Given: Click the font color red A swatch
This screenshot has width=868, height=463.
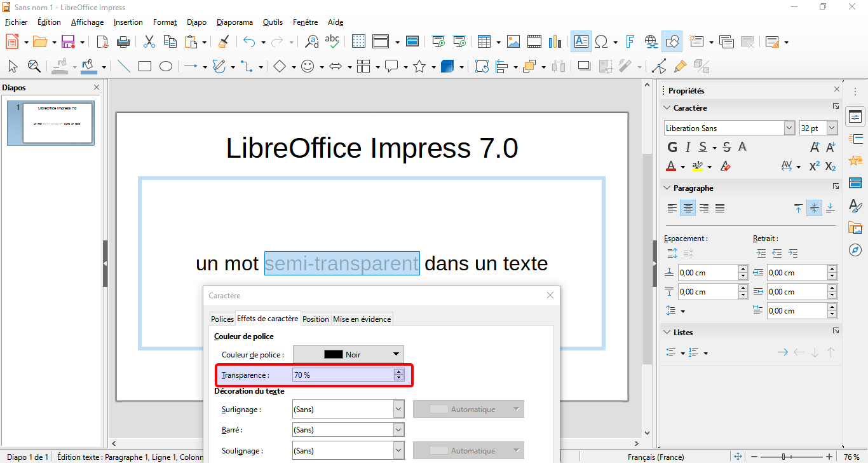Looking at the screenshot, I should (671, 166).
